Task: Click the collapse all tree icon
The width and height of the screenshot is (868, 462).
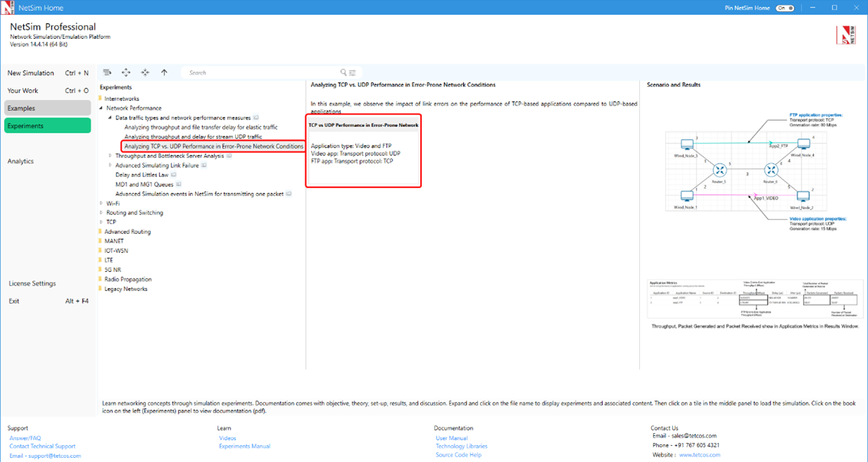Action: pos(145,72)
